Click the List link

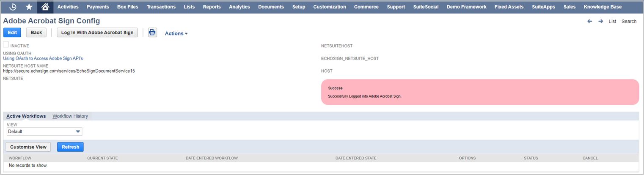(x=612, y=21)
